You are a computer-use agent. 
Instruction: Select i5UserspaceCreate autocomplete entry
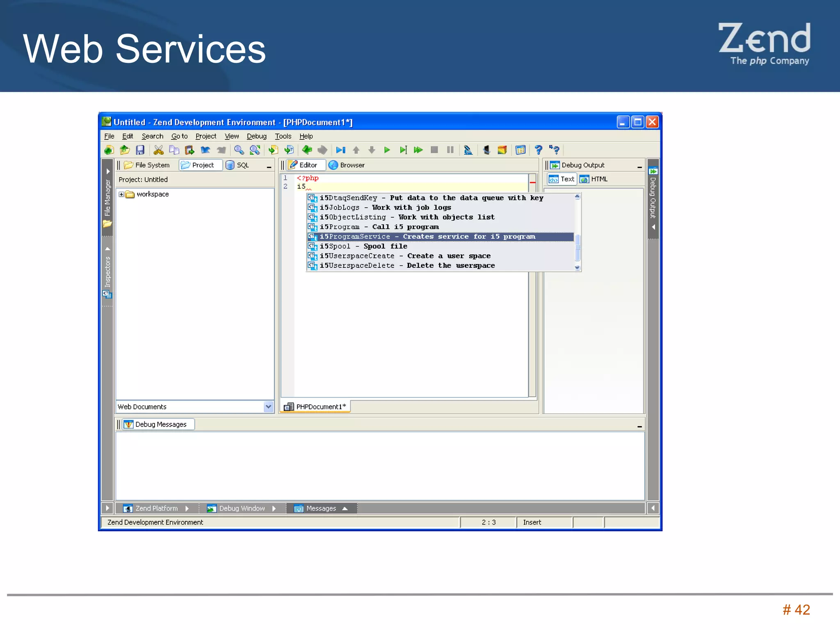[441, 256]
